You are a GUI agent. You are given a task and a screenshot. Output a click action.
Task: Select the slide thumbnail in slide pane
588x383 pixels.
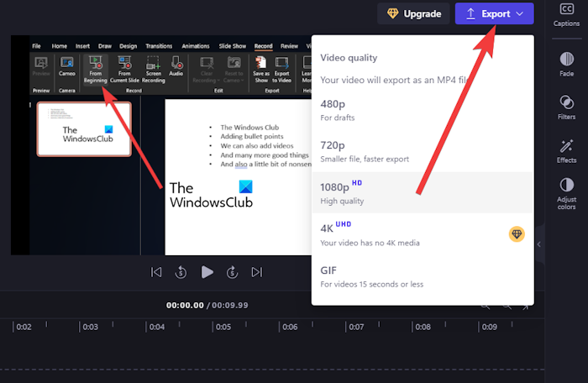pyautogui.click(x=84, y=129)
